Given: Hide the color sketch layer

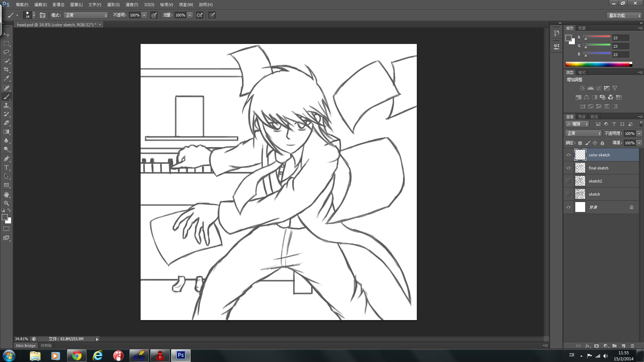Looking at the screenshot, I should pyautogui.click(x=568, y=155).
